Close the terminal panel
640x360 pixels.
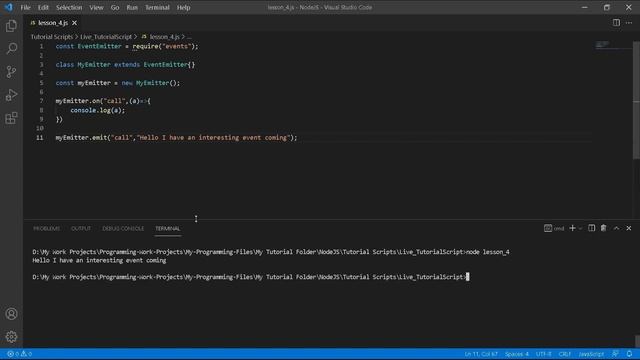(x=629, y=228)
